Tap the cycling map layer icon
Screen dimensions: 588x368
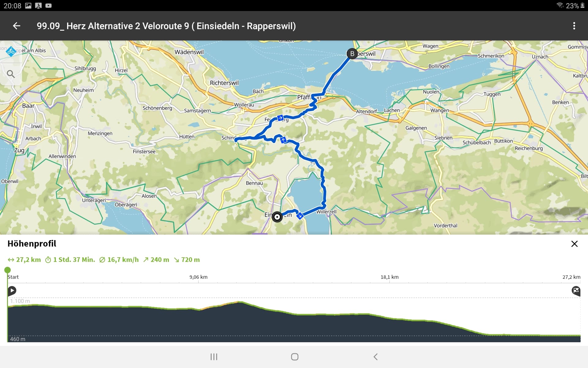click(11, 51)
